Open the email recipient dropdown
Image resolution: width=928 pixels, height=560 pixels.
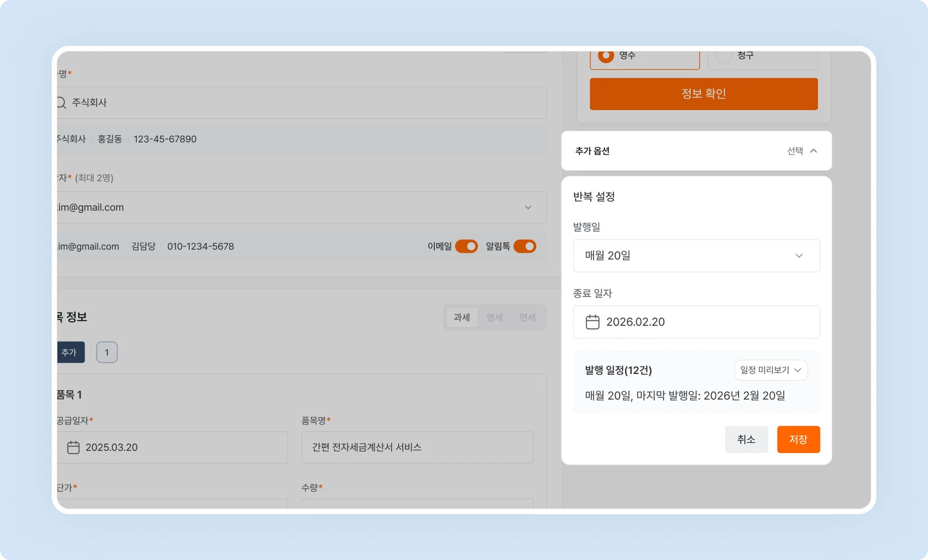[528, 207]
